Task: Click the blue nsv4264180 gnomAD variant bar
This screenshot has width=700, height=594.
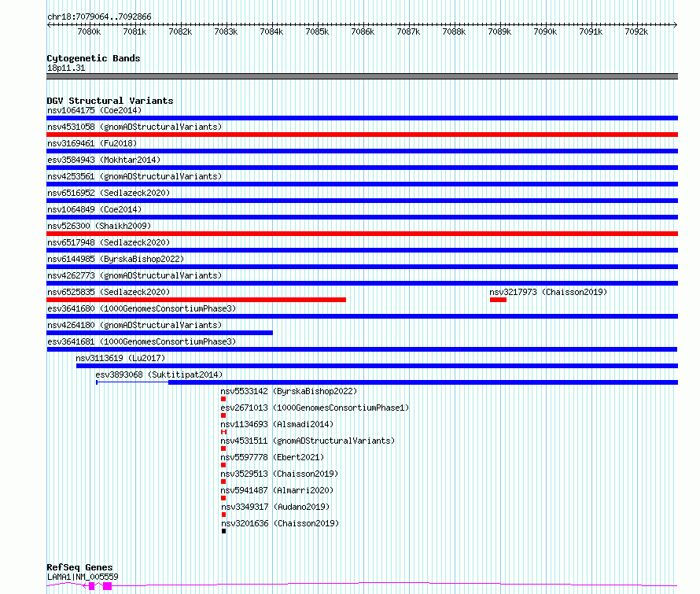Action: click(160, 333)
